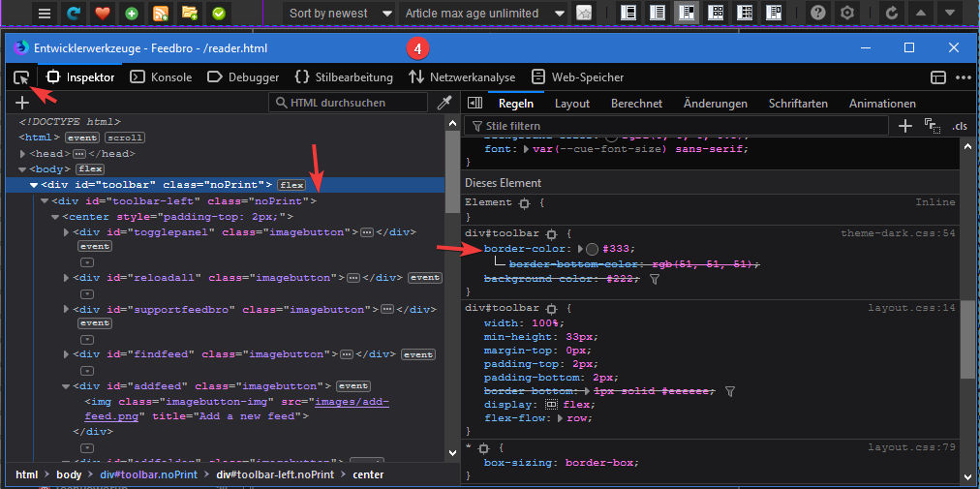
Task: Expand the togglepanel div node
Action: point(66,232)
